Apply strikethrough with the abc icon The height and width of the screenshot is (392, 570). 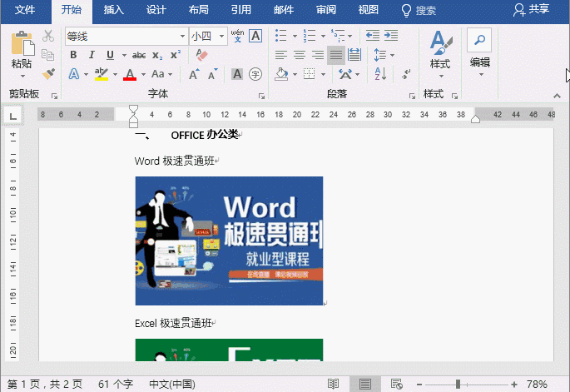[139, 55]
